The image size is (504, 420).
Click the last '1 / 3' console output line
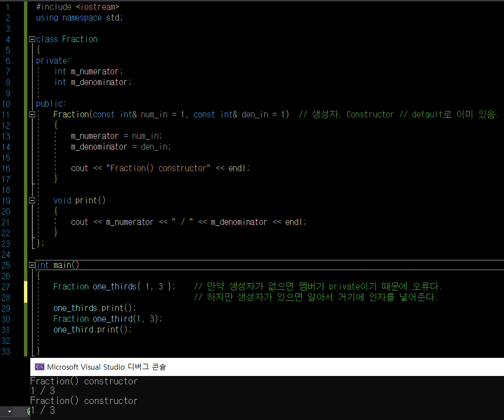(x=43, y=410)
